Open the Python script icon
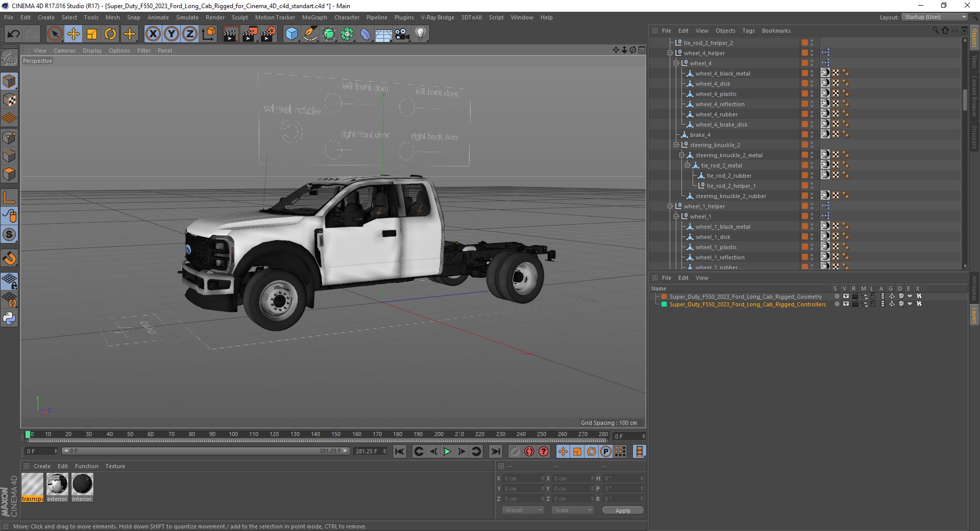980x531 pixels. coord(9,319)
